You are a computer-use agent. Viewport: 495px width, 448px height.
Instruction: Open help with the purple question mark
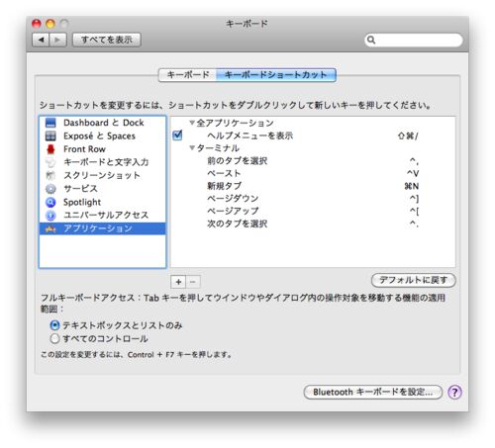click(x=454, y=393)
